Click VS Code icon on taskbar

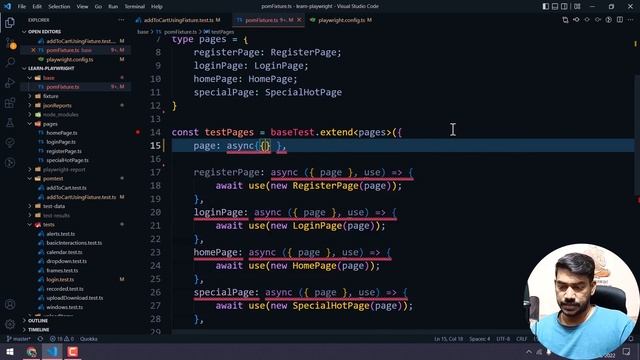tap(52, 351)
